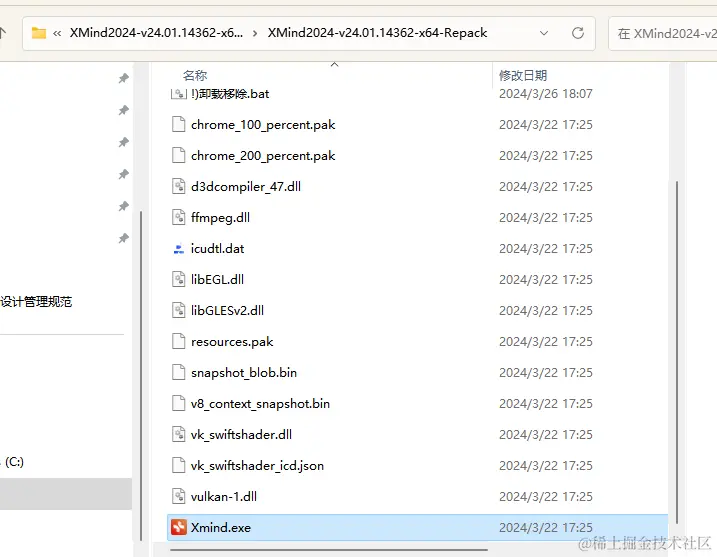Click the 卸载移除.bat batch file icon
Screen dimensions: 717x557
(178, 94)
